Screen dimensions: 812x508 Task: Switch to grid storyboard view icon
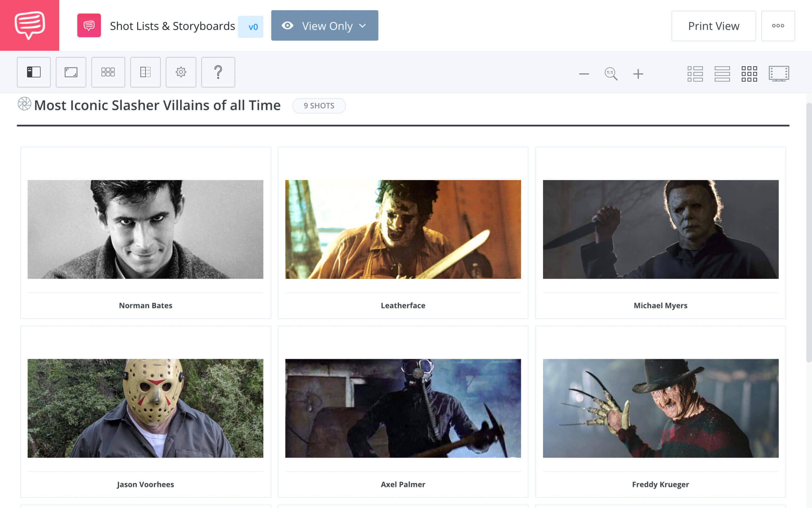pos(749,74)
